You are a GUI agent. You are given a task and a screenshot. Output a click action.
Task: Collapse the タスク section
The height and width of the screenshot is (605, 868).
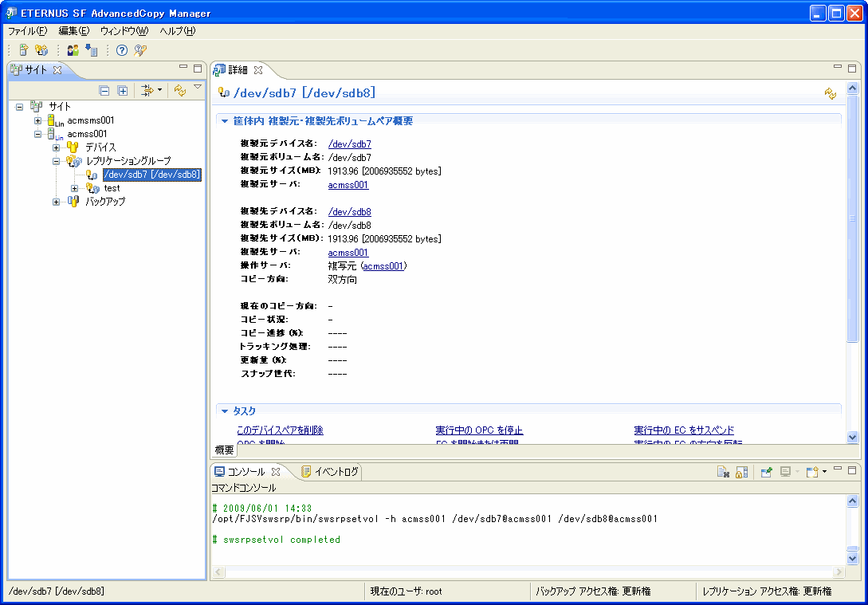[225, 411]
